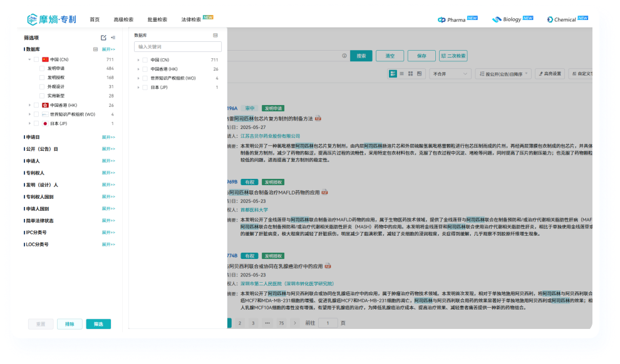Expand the 申请日 filter section
The image size is (620, 364).
[108, 138]
